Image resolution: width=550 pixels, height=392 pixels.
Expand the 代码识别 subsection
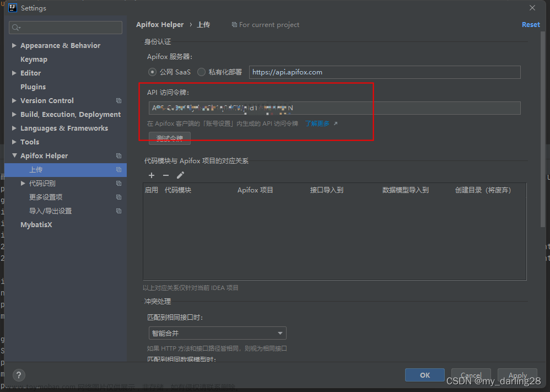(x=23, y=183)
